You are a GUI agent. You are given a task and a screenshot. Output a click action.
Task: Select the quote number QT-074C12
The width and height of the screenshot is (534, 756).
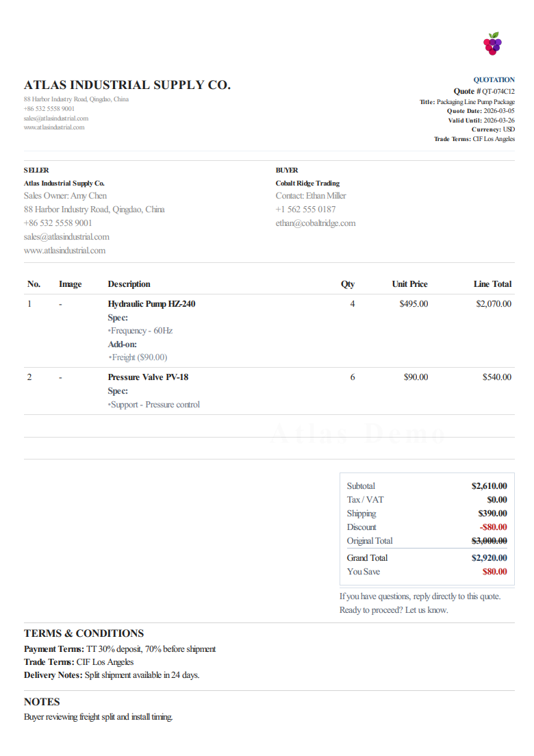498,91
